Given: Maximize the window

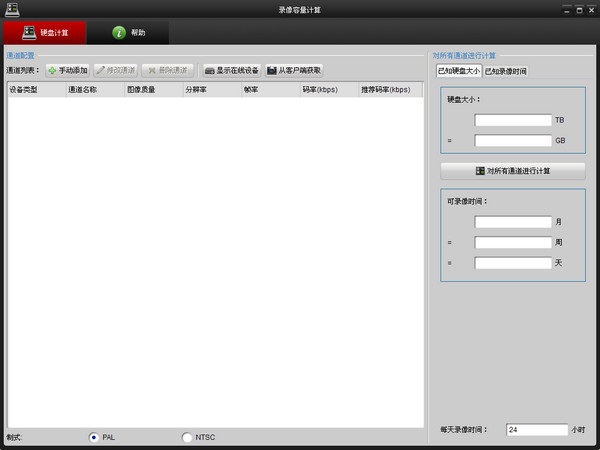Looking at the screenshot, I should [x=579, y=10].
